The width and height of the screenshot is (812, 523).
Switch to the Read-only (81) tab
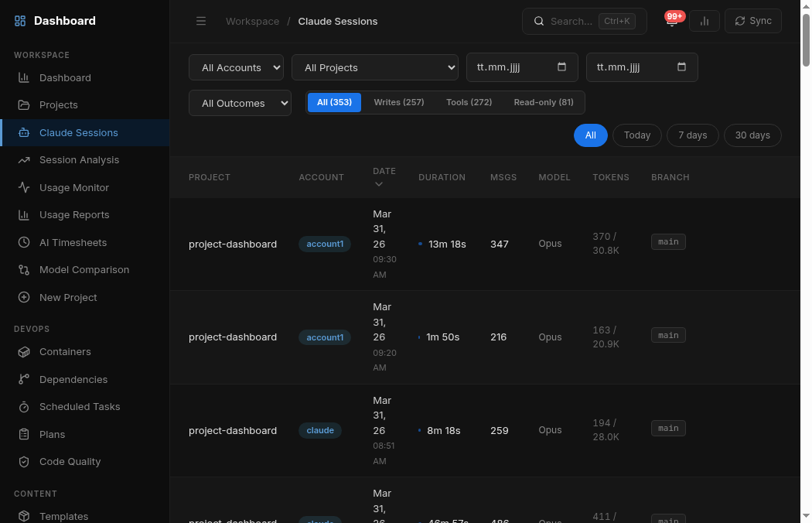[x=543, y=102]
